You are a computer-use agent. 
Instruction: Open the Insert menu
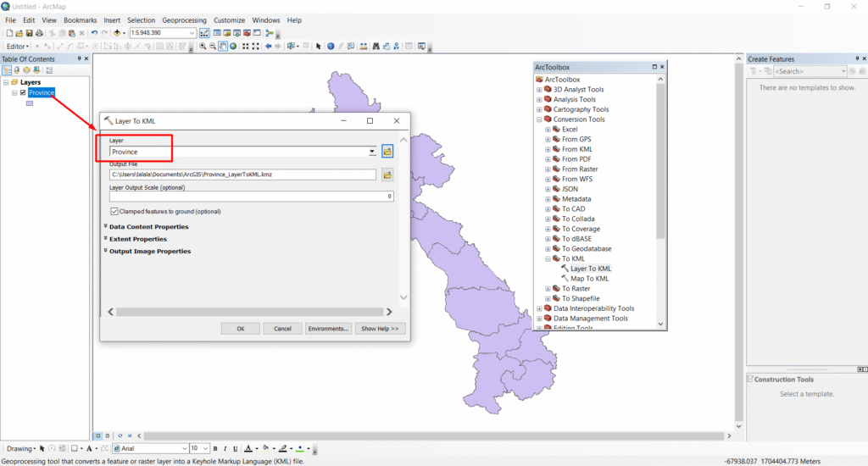[112, 20]
